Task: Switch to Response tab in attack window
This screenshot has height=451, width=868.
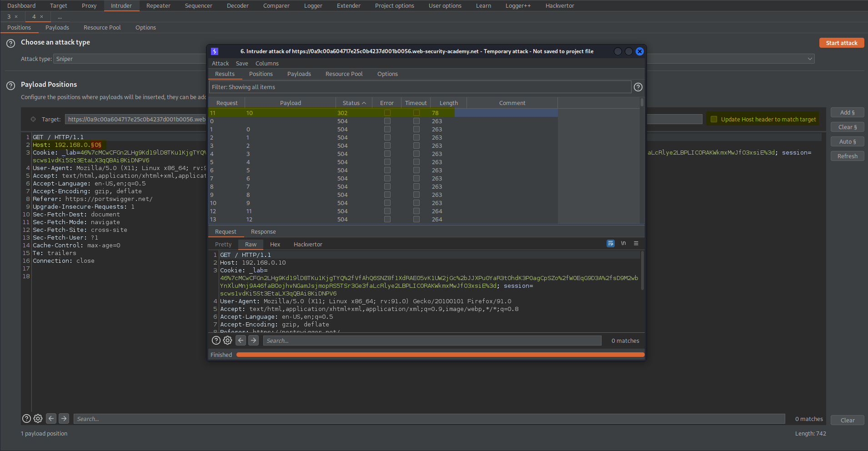Action: click(x=263, y=232)
